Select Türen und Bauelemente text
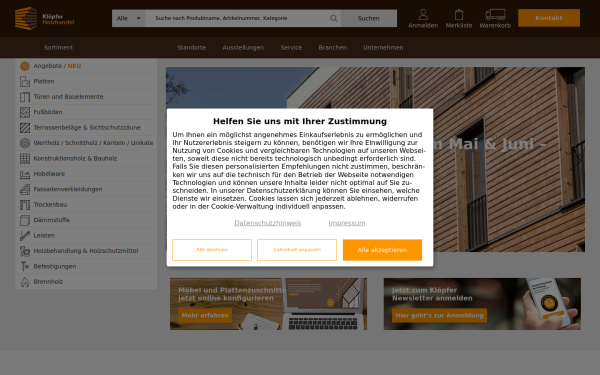 [x=68, y=97]
